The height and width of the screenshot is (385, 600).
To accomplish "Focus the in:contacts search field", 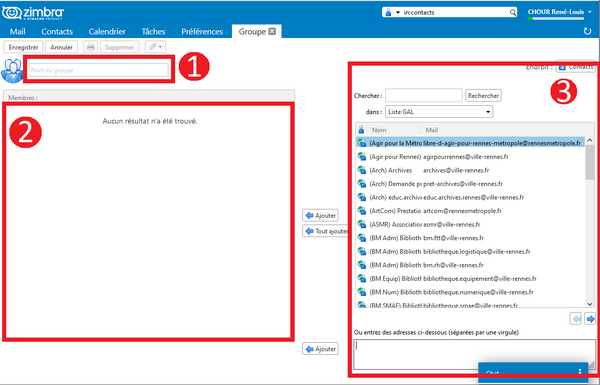I will [455, 13].
